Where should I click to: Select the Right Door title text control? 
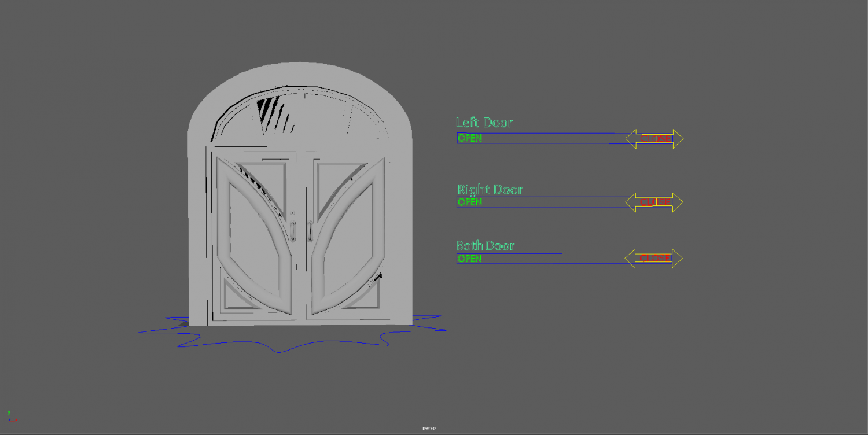[x=490, y=189]
